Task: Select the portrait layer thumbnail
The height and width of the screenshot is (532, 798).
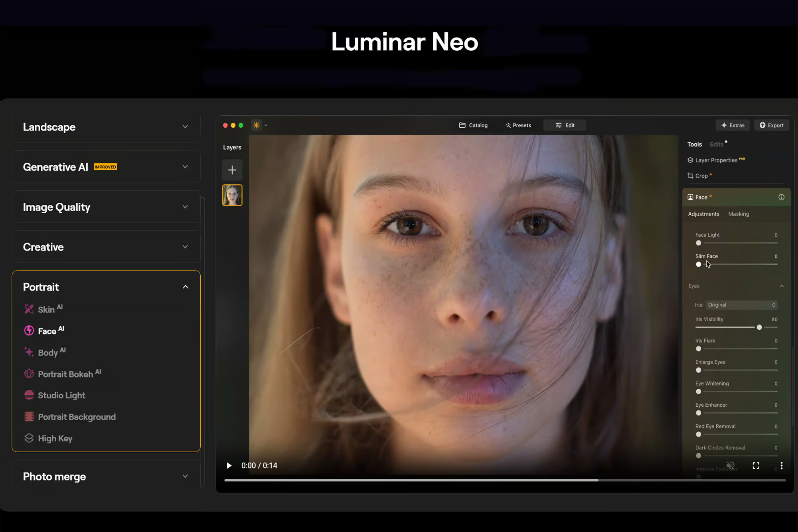Action: 232,195
